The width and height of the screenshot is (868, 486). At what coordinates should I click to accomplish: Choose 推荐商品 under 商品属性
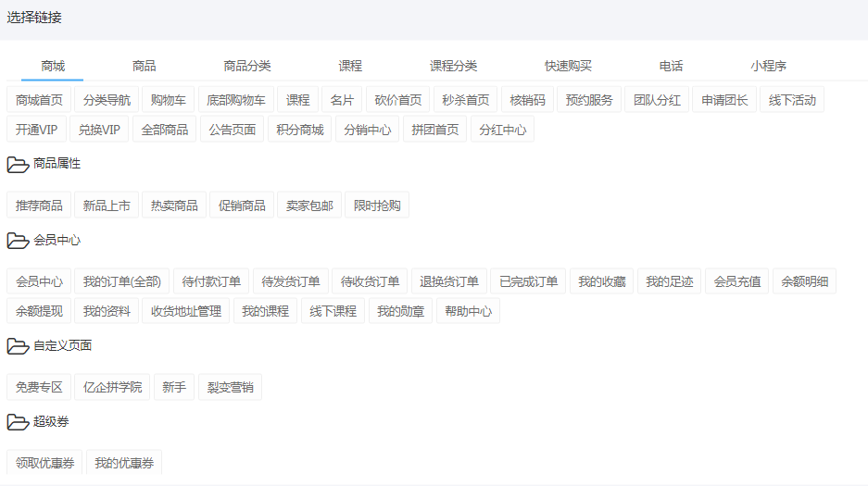pyautogui.click(x=39, y=206)
